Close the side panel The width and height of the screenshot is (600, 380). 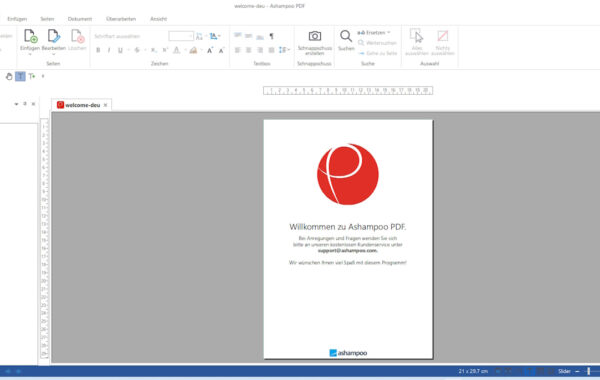(34, 104)
